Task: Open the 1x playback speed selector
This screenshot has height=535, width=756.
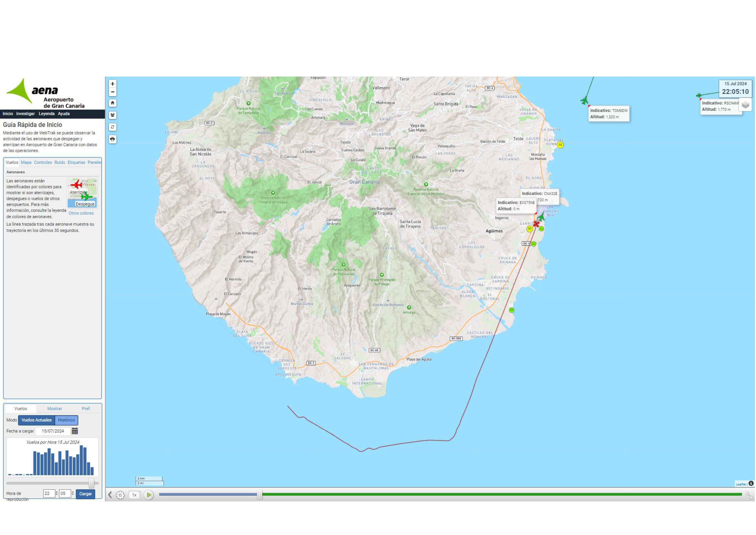Action: coord(134,495)
